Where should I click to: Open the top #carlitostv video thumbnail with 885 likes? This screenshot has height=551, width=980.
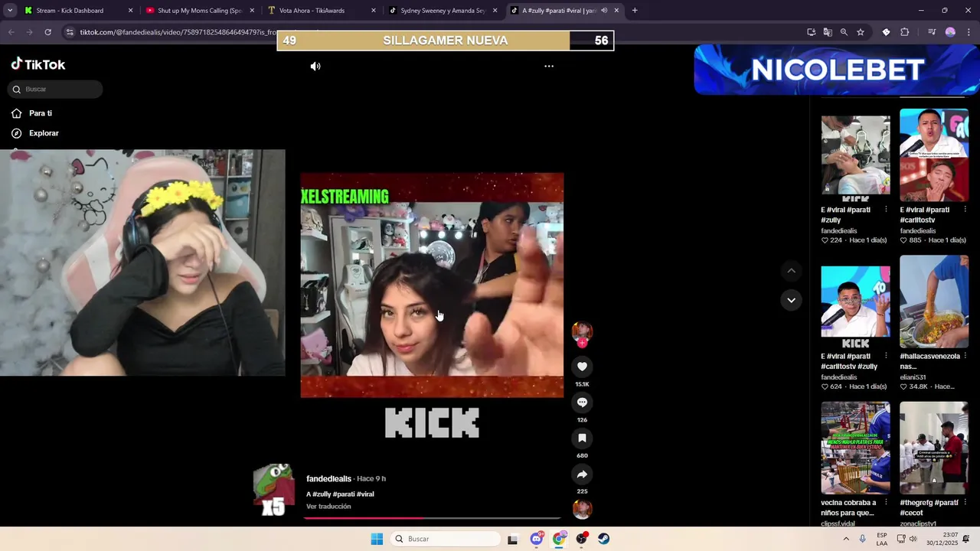coord(934,155)
